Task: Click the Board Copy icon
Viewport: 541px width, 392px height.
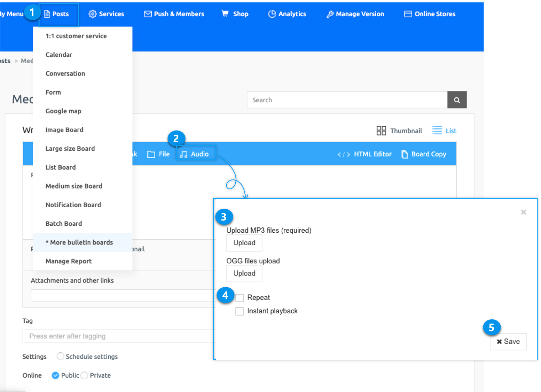Action: [405, 154]
